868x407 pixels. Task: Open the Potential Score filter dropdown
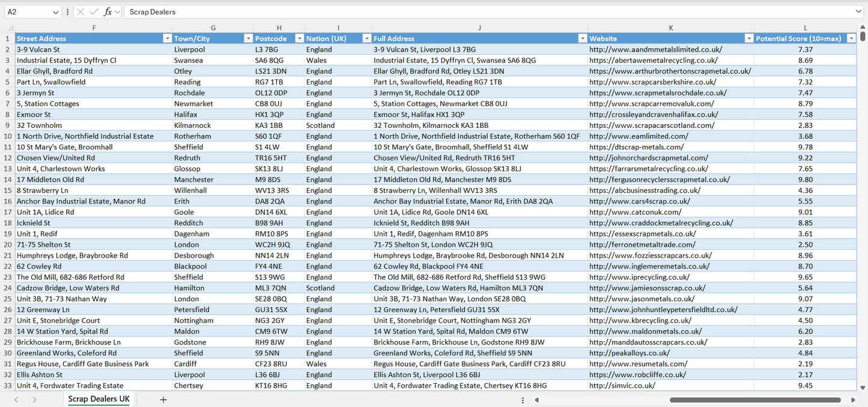851,38
